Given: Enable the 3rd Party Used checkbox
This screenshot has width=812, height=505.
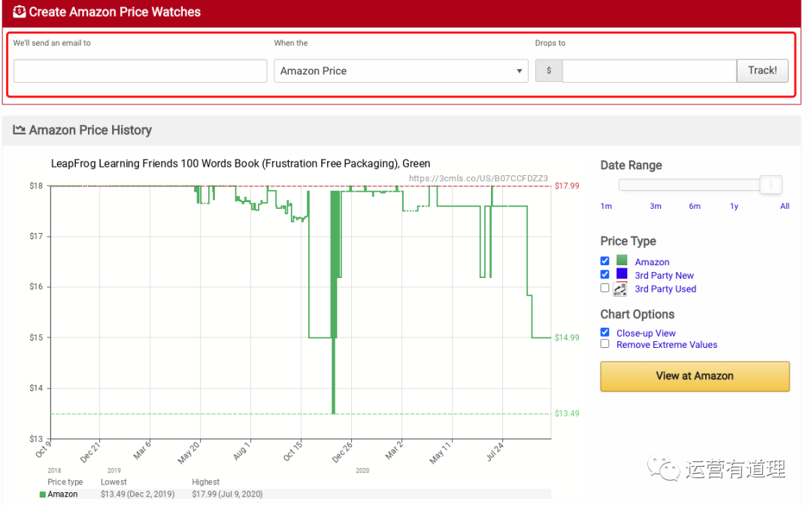Looking at the screenshot, I should (x=605, y=288).
